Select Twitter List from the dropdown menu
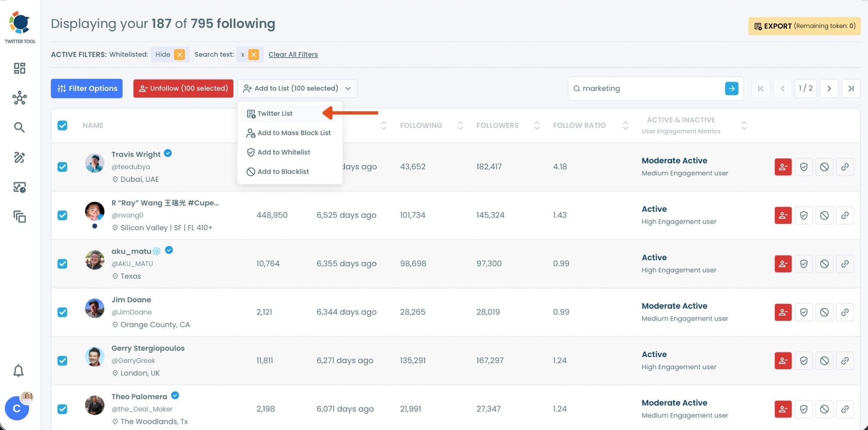This screenshot has width=868, height=430. (275, 113)
